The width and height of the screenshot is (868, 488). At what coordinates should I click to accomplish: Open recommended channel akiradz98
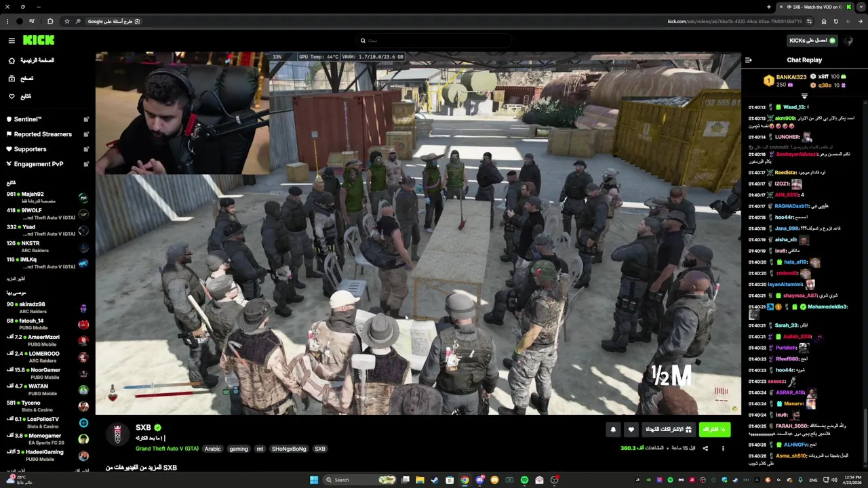47,308
